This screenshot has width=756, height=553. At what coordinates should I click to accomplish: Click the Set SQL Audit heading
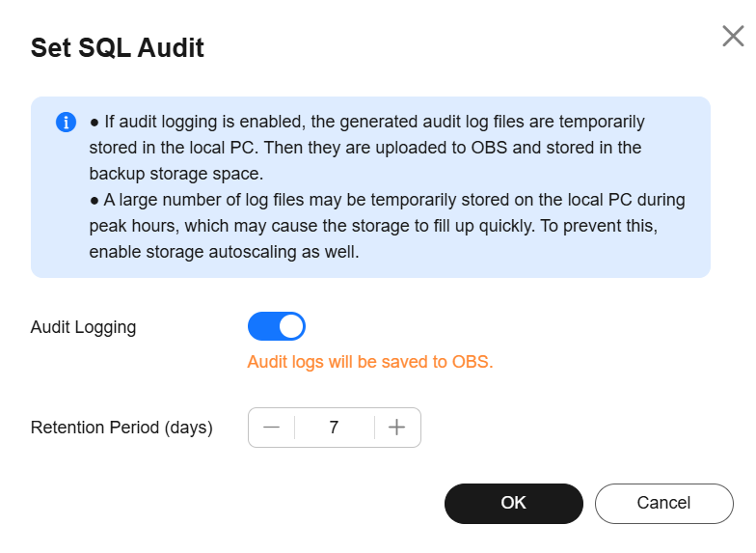(118, 48)
